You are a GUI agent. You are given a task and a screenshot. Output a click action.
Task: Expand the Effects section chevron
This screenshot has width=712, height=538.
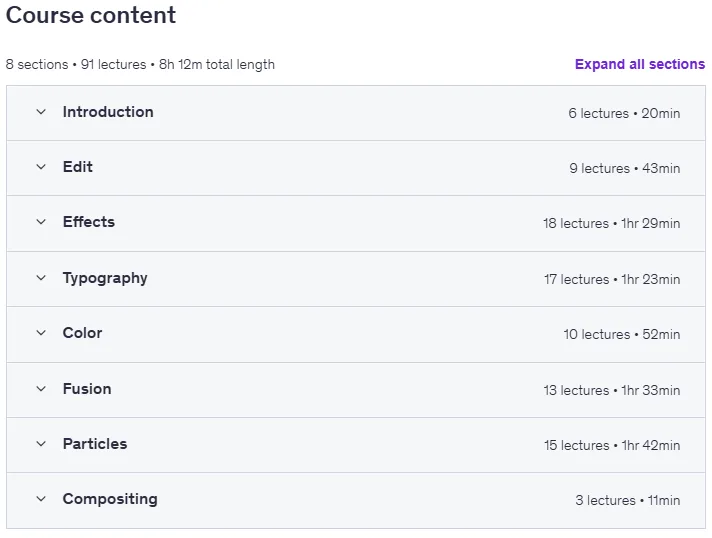pos(41,222)
